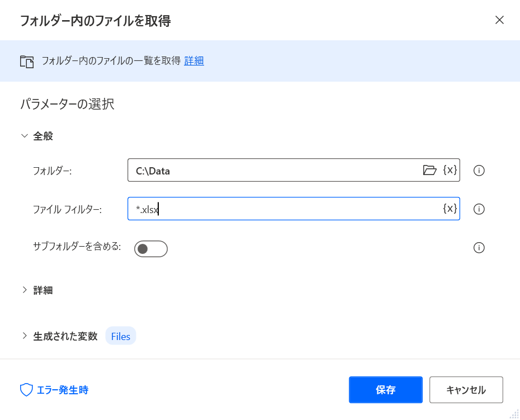
Task: Show info tooltip for サブフォルダーを含める
Action: [x=479, y=248]
